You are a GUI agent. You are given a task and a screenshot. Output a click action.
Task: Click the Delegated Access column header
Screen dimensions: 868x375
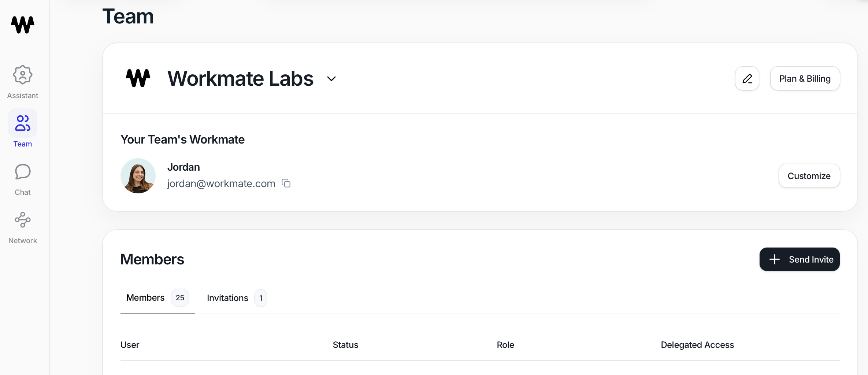[697, 345]
